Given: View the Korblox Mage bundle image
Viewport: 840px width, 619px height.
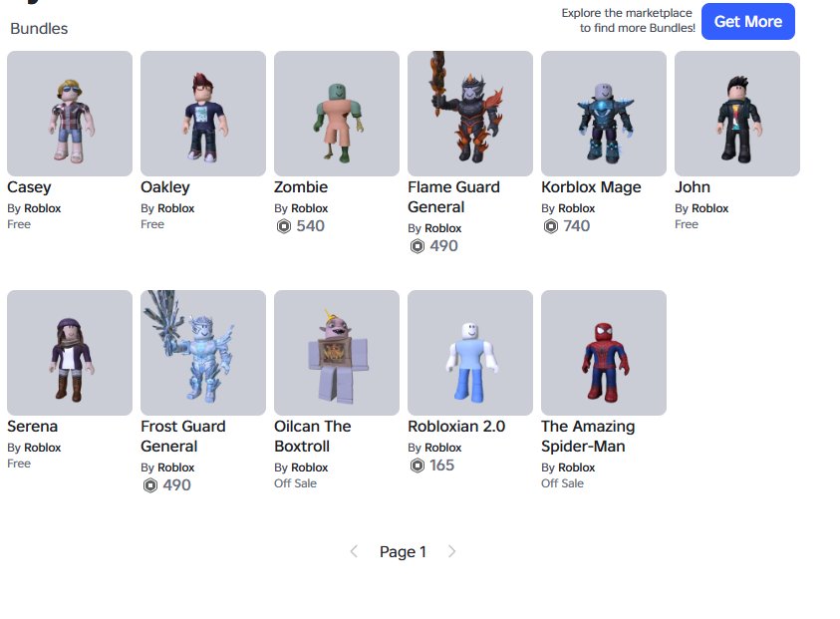Looking at the screenshot, I should tap(604, 114).
